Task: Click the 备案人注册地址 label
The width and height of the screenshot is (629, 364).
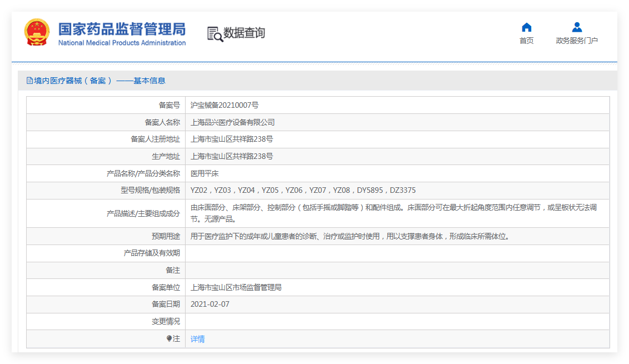Action: [x=155, y=139]
